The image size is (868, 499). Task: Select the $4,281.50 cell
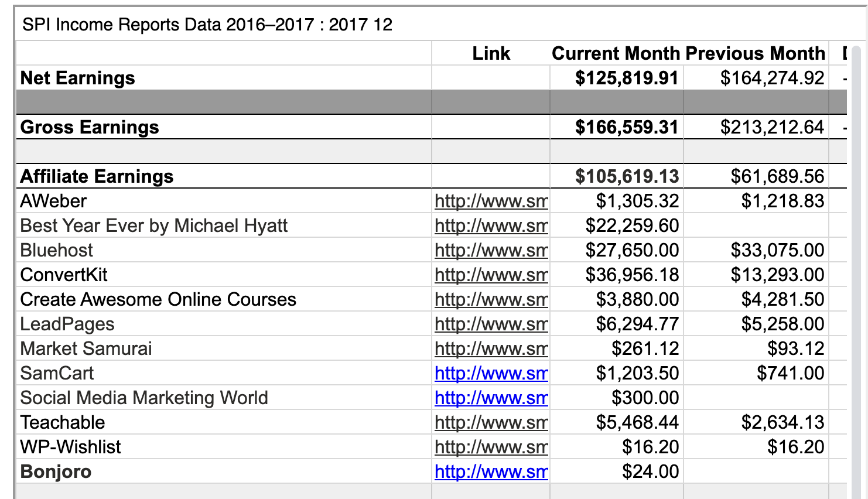point(782,299)
